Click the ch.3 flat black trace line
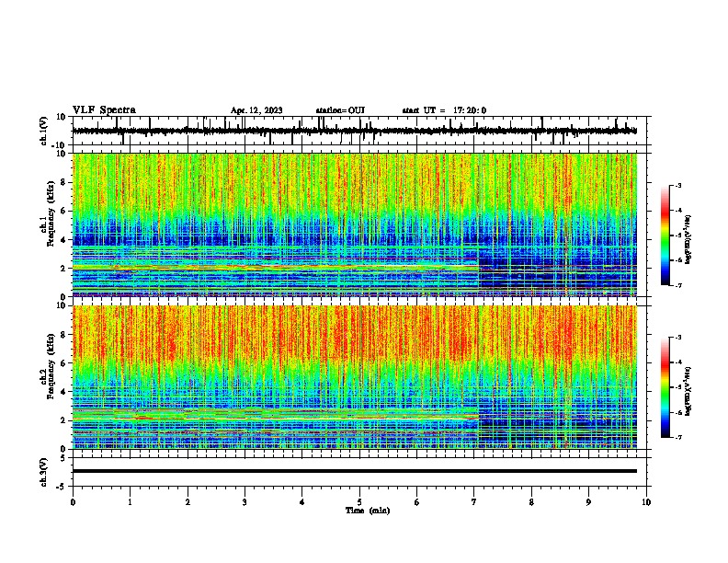 [354, 471]
